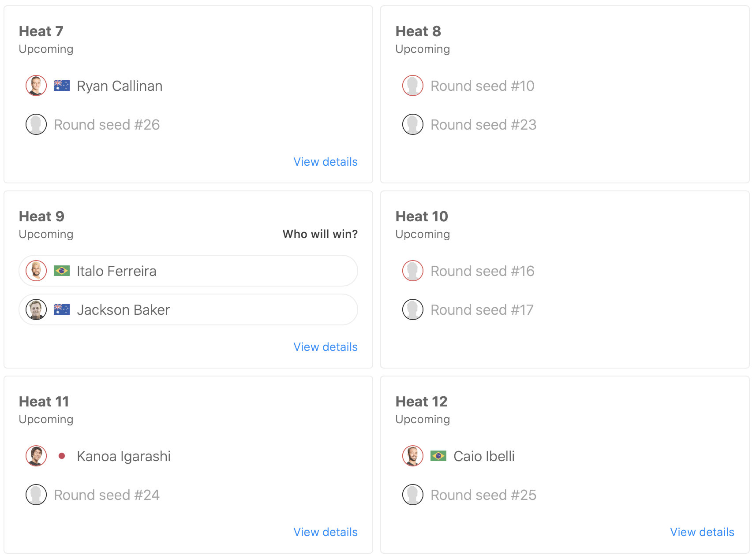Open View details for Heat 7
This screenshot has width=756, height=559.
pyautogui.click(x=326, y=162)
